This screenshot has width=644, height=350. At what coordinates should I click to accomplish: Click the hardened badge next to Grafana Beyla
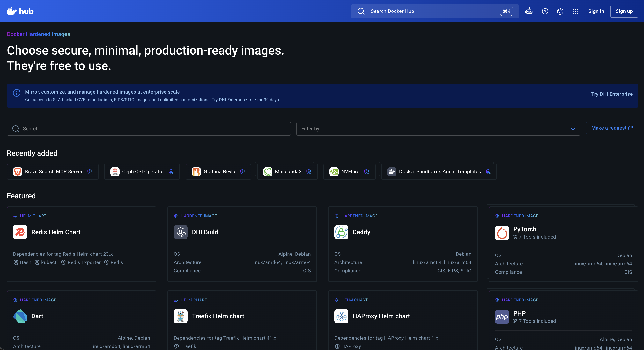[x=243, y=172]
